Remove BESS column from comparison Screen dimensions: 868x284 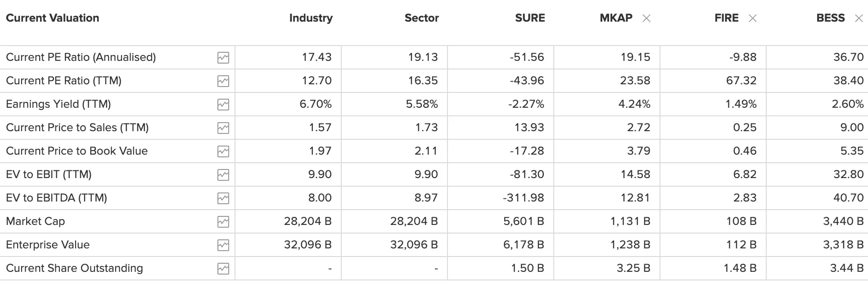859,18
